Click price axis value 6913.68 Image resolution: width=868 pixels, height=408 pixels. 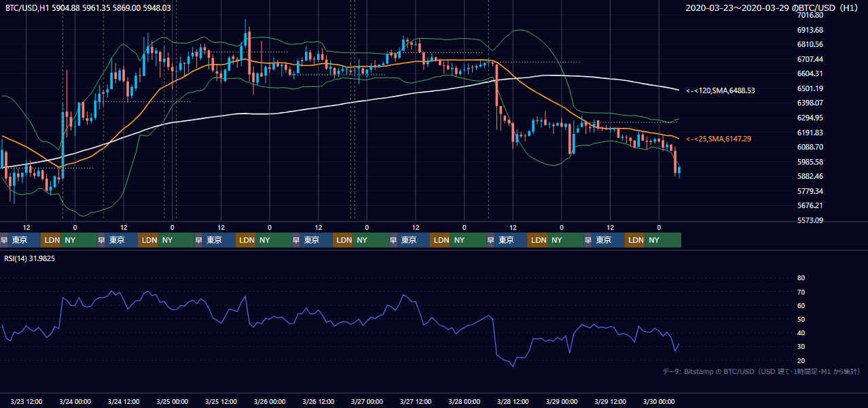click(x=810, y=30)
